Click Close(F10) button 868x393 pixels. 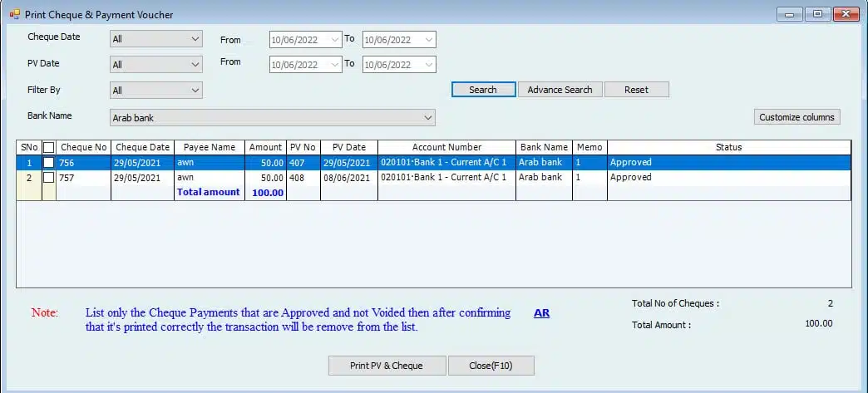point(491,366)
